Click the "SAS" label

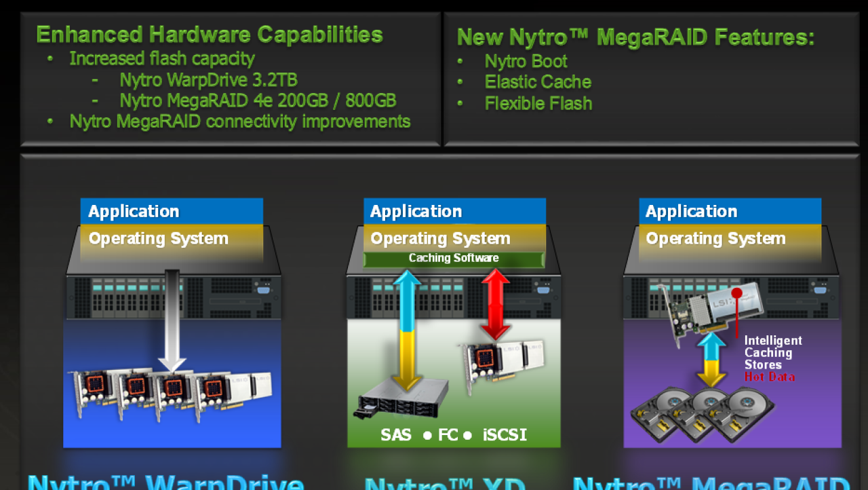pyautogui.click(x=396, y=434)
